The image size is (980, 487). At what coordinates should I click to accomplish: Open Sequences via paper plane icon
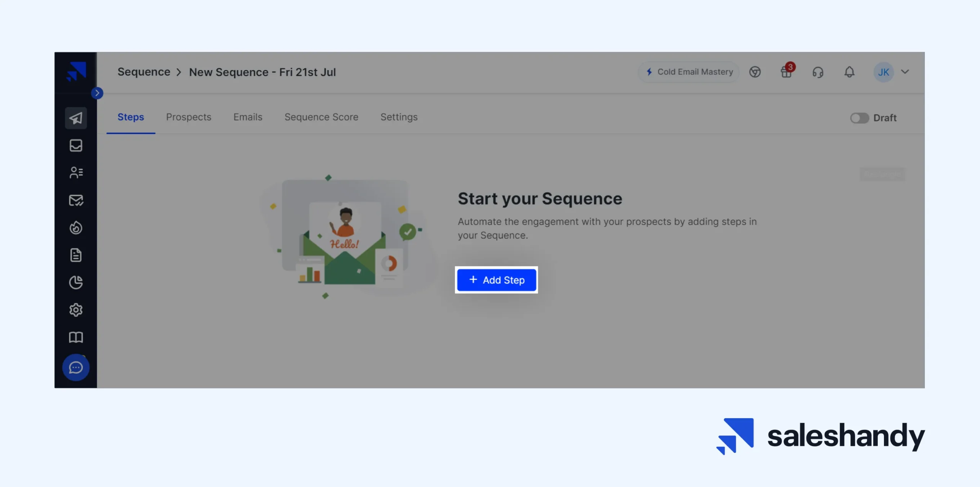click(76, 118)
